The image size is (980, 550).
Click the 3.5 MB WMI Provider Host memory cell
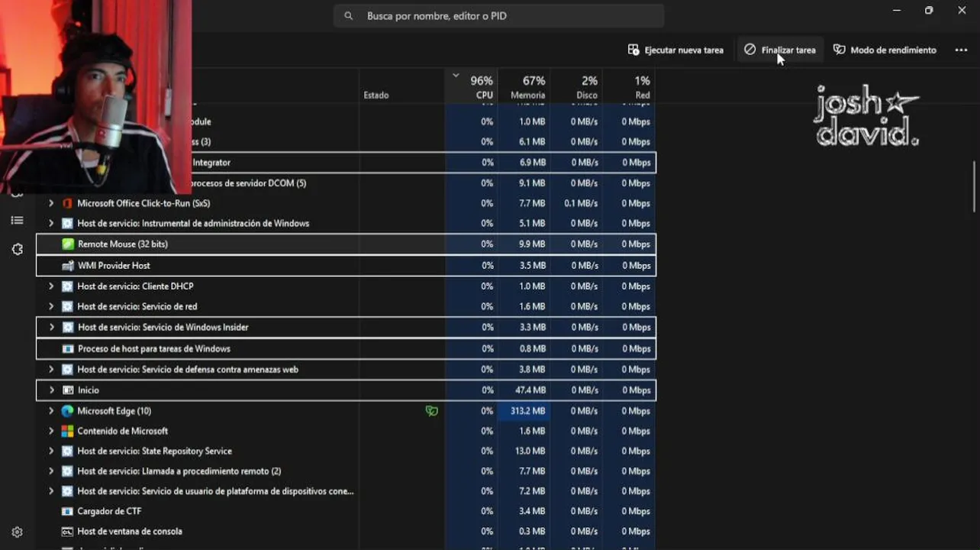point(524,266)
